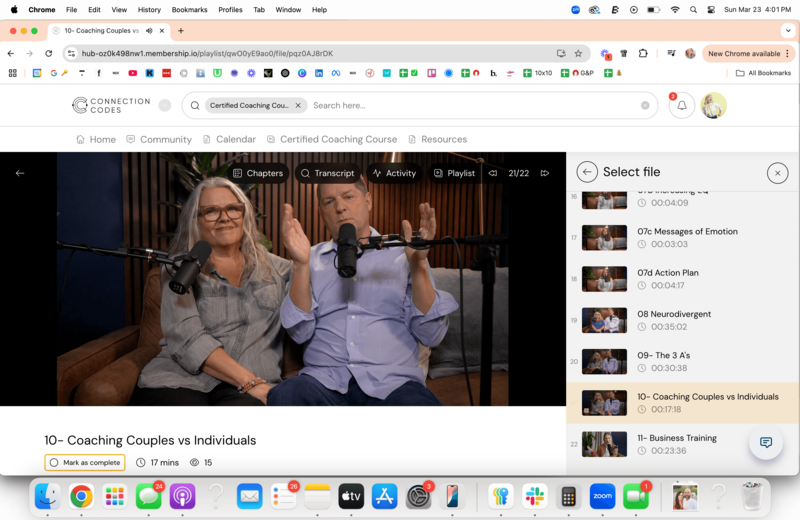
Task: Open the LinkedIn bookmark
Action: 319,73
